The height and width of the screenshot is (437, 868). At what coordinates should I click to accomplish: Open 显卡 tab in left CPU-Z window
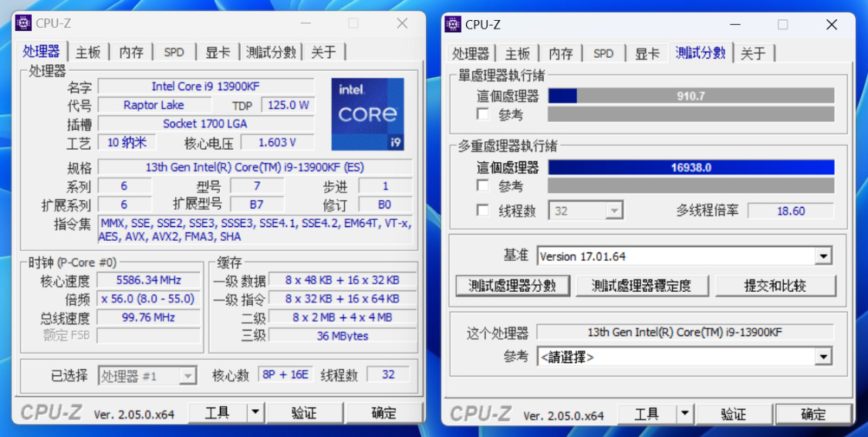218,53
